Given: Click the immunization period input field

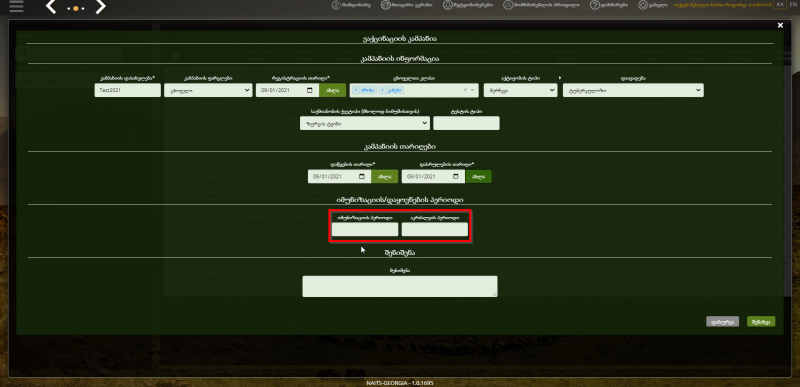Looking at the screenshot, I should [365, 229].
